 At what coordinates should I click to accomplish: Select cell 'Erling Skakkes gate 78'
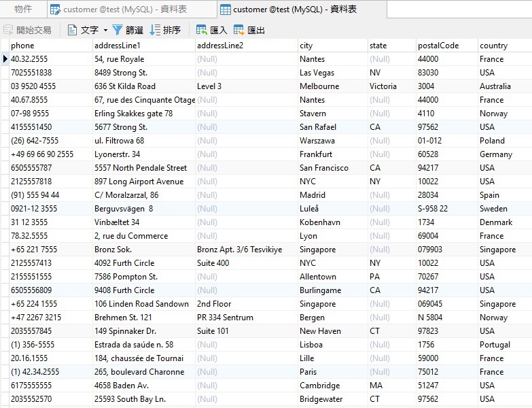coord(144,114)
